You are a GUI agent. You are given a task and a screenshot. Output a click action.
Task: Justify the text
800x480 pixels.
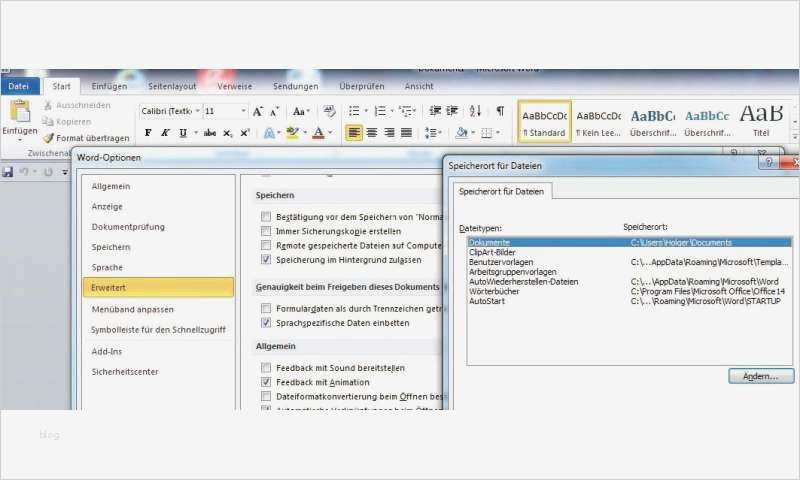406,133
